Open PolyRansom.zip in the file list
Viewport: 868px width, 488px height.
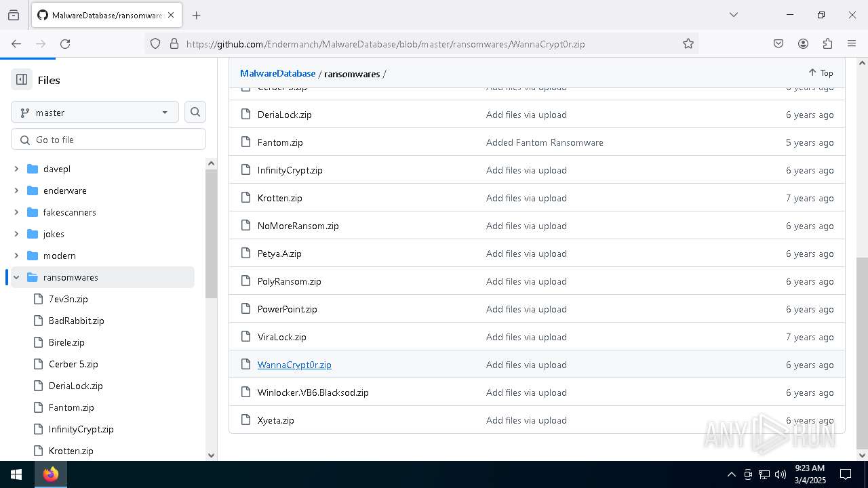click(290, 281)
